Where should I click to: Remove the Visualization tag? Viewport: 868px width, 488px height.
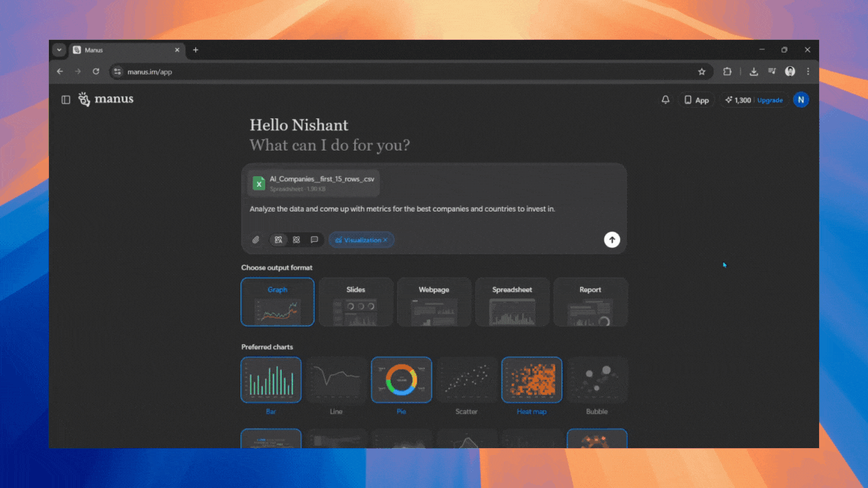[386, 240]
